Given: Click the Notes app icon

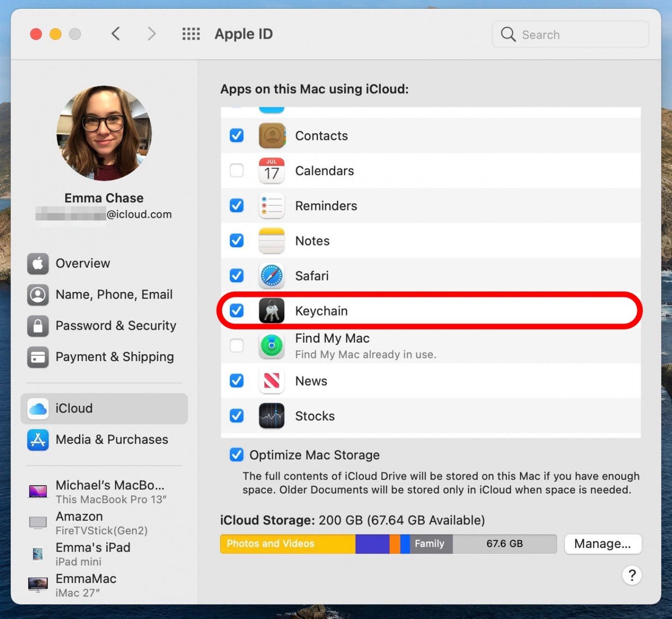Looking at the screenshot, I should [271, 241].
